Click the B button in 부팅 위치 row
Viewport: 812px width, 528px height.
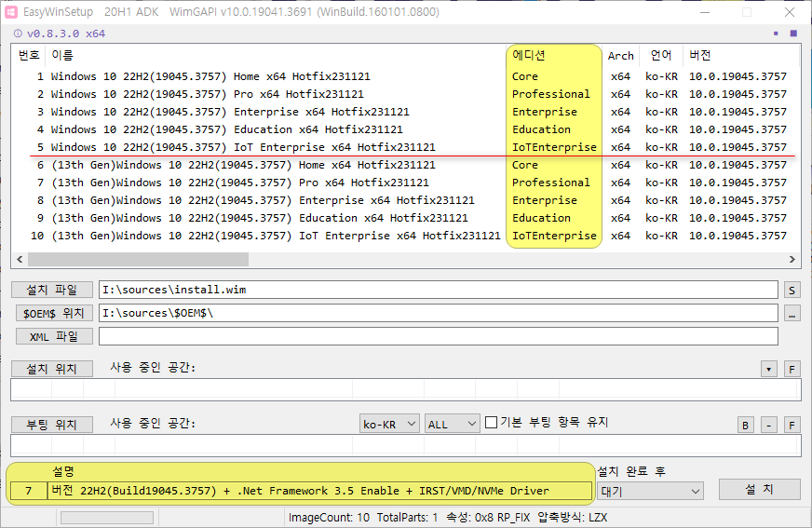745,425
